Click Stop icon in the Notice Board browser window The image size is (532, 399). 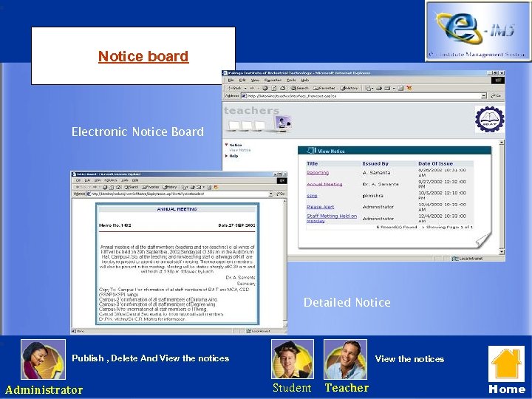pyautogui.click(x=105, y=187)
